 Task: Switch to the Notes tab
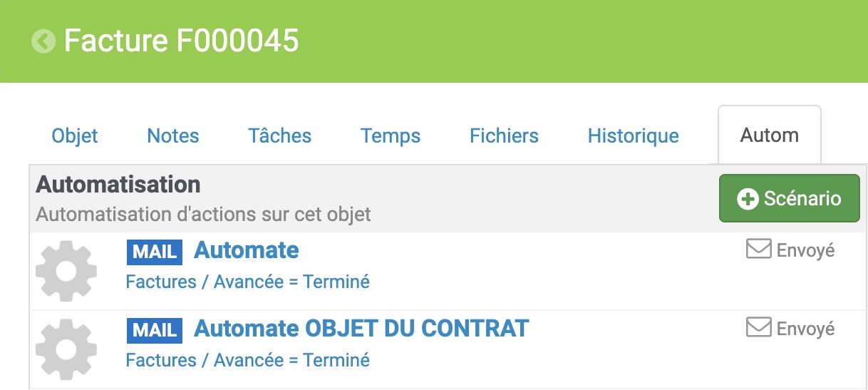pos(173,135)
